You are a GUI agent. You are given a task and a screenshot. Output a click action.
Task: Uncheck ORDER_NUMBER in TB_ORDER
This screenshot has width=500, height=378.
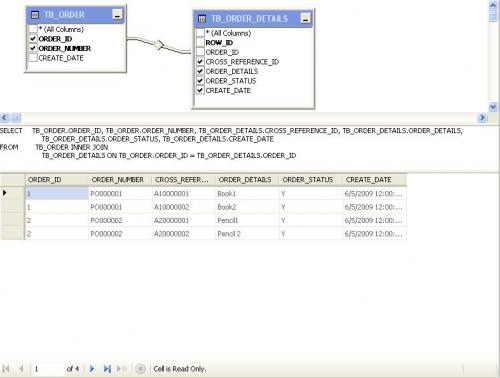tap(33, 48)
